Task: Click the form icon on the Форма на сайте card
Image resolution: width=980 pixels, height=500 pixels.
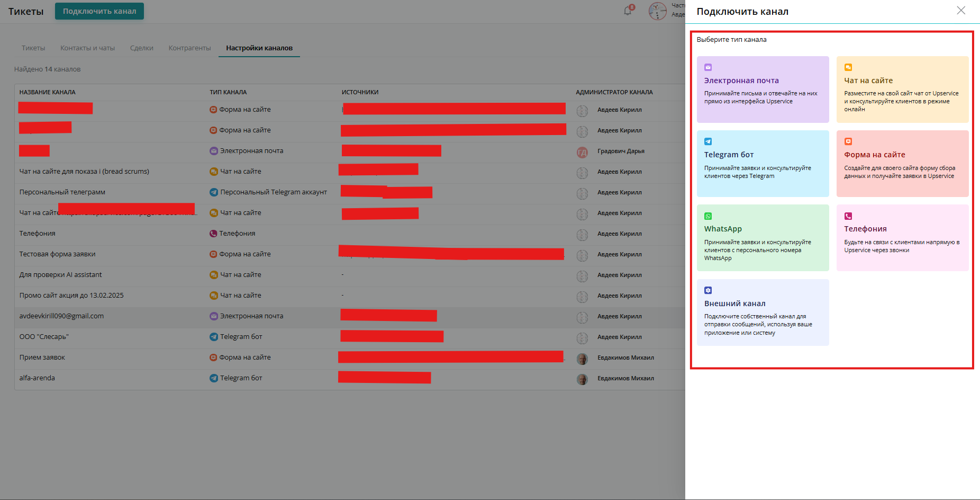Action: (848, 141)
